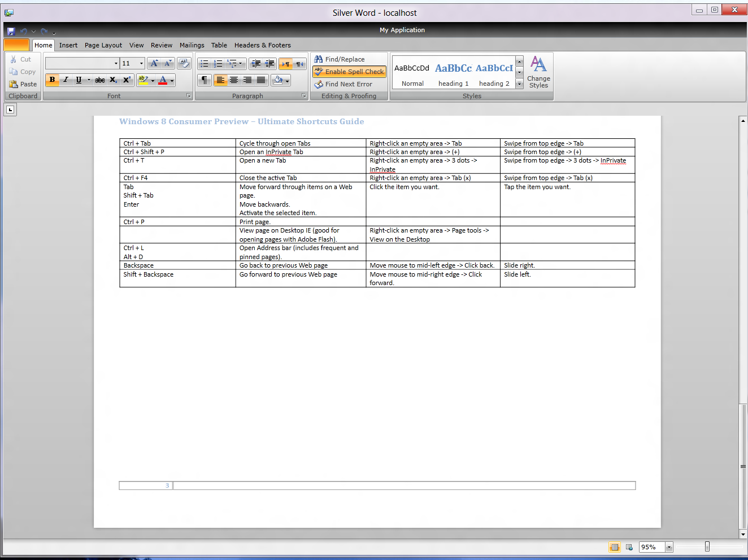748x560 pixels.
Task: Open the font size dropdown
Action: [141, 63]
